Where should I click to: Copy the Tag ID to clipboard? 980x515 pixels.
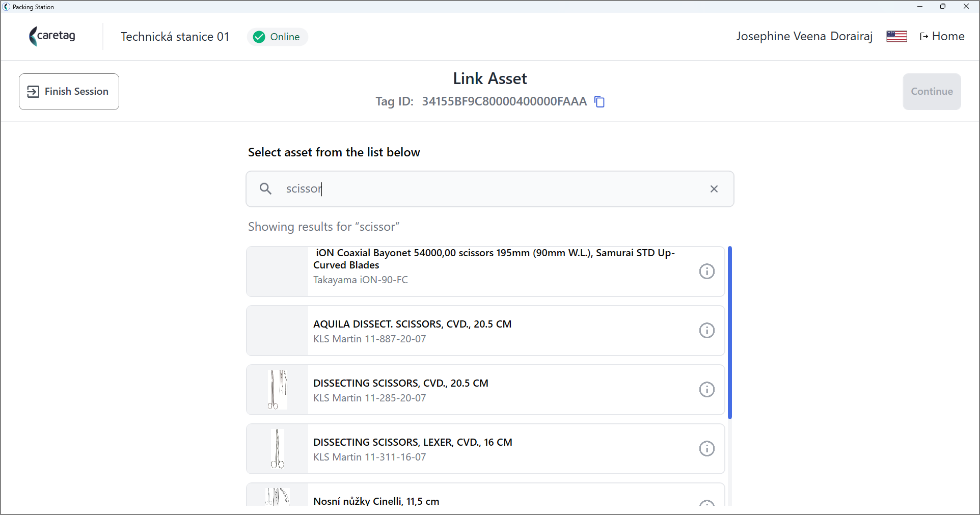[x=600, y=102]
